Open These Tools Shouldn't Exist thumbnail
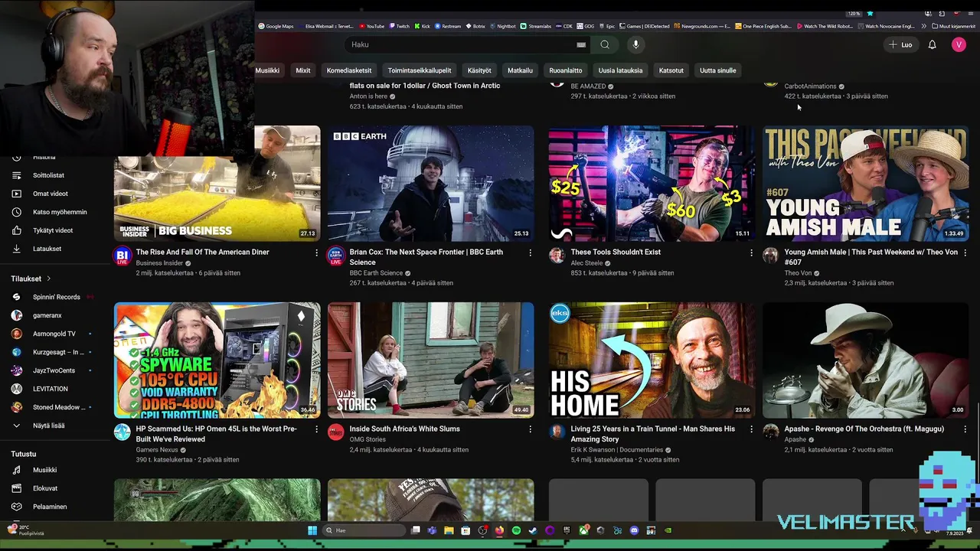980x551 pixels. (652, 184)
